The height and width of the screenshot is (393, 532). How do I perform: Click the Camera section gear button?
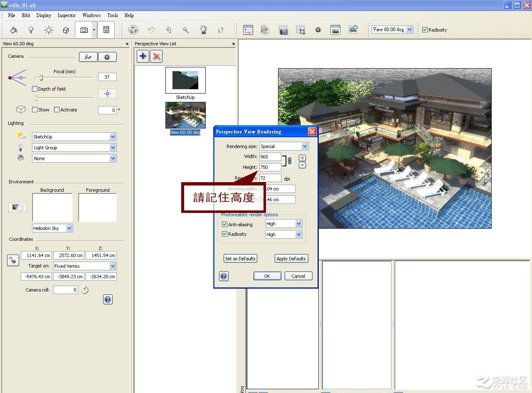pos(107,57)
